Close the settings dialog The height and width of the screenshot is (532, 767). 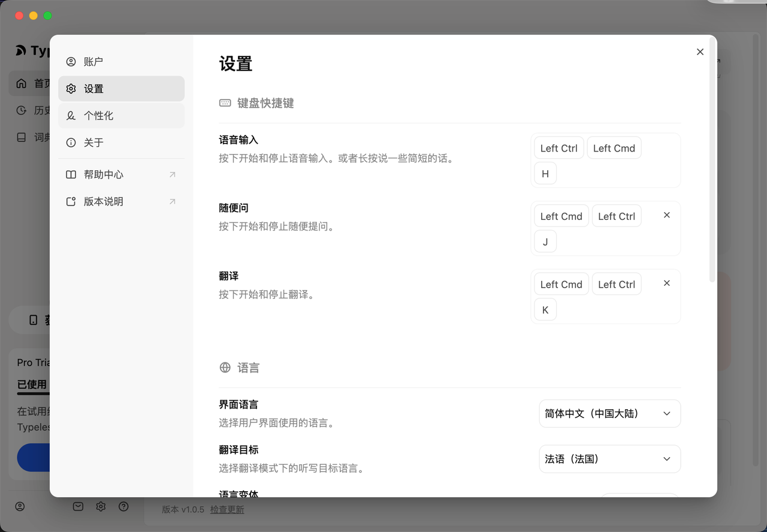[700, 52]
